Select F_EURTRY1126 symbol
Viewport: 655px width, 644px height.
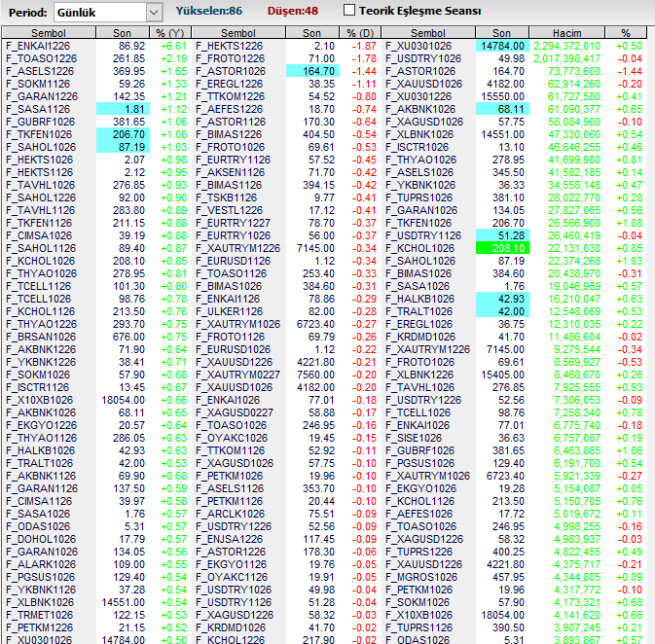pos(233,160)
